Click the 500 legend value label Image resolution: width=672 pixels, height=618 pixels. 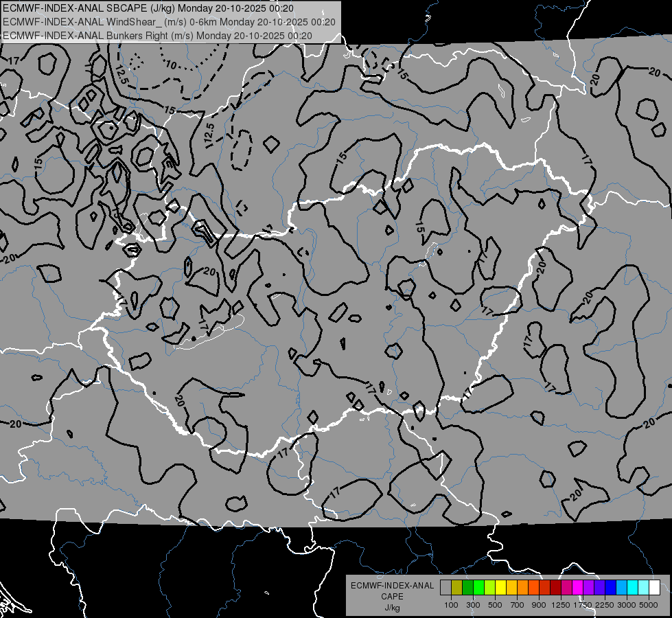pos(495,605)
